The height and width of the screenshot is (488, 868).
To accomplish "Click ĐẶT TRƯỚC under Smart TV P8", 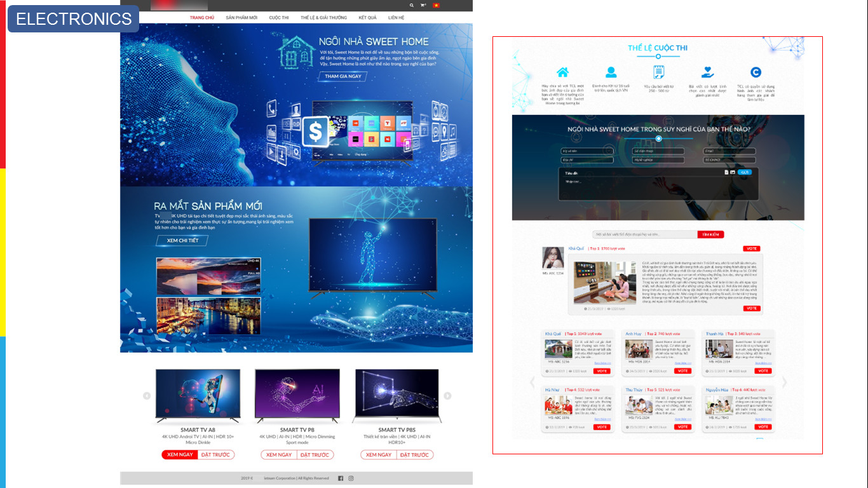I will pyautogui.click(x=315, y=455).
